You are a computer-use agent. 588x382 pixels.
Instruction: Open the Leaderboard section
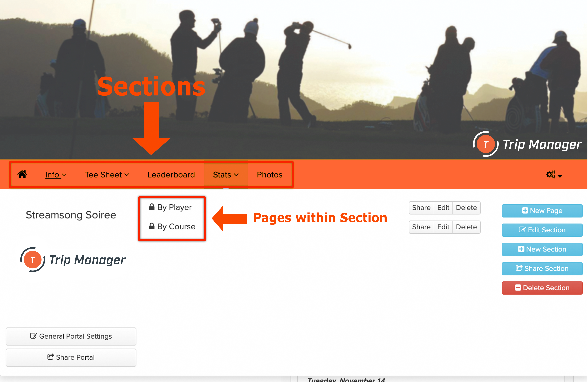(x=171, y=175)
